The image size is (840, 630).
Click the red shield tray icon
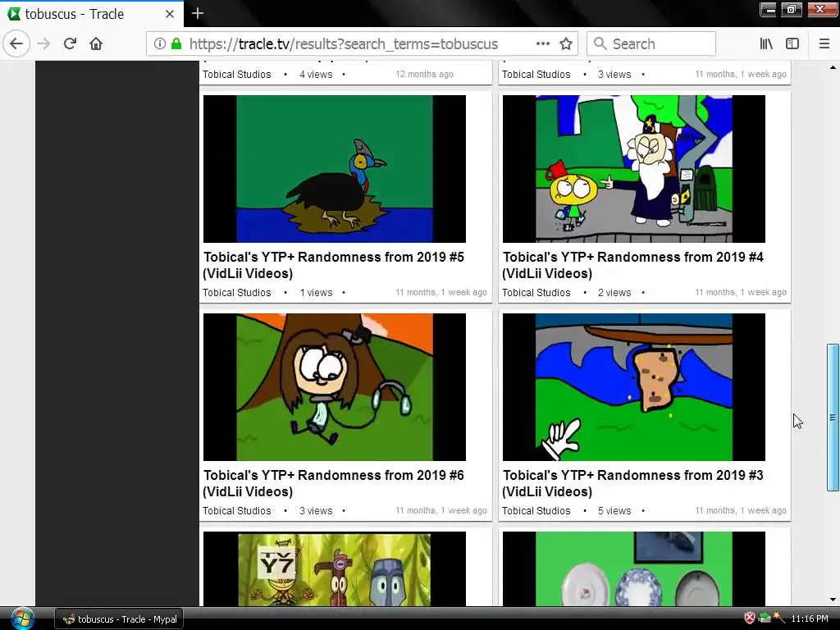pyautogui.click(x=750, y=619)
